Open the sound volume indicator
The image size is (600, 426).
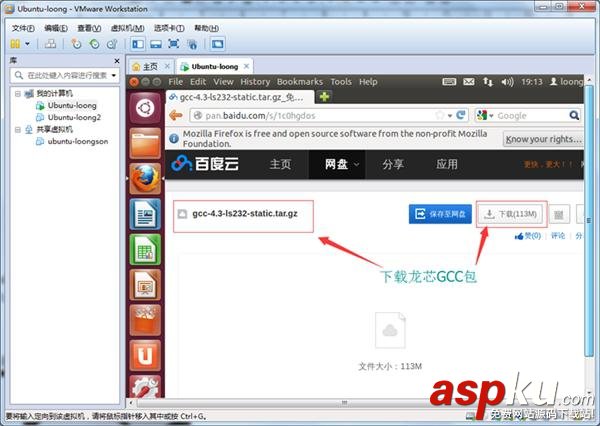pyautogui.click(x=507, y=82)
